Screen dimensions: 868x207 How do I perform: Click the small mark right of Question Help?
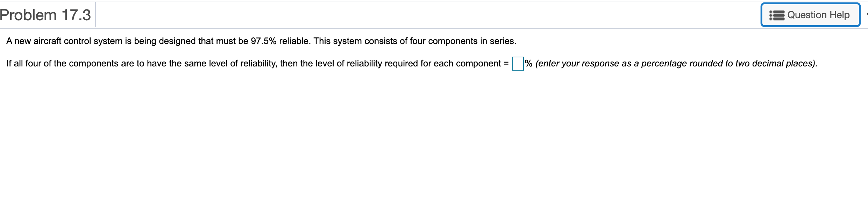pyautogui.click(x=866, y=14)
